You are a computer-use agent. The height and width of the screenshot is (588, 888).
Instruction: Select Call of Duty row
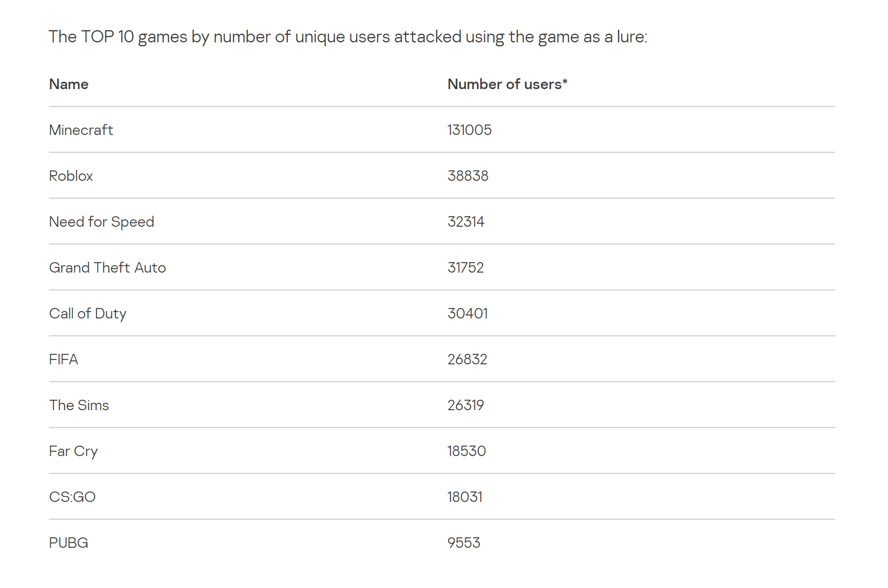pos(87,313)
